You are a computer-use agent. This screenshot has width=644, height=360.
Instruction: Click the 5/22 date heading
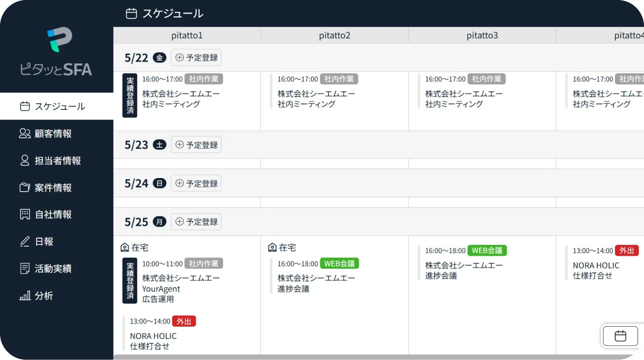[136, 58]
